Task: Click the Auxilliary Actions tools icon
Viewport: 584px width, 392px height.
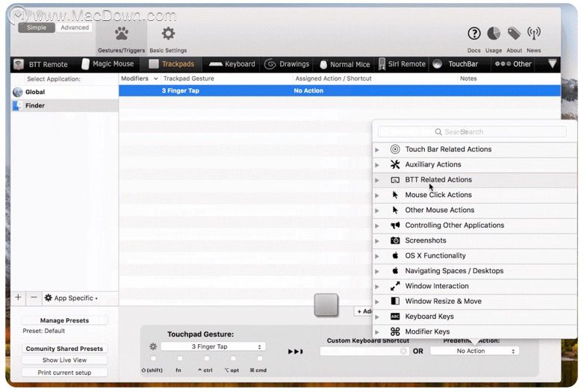Action: (395, 164)
